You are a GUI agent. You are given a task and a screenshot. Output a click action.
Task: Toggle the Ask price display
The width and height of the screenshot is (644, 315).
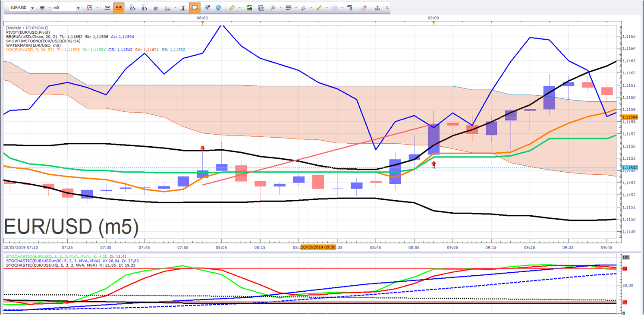pos(119,8)
